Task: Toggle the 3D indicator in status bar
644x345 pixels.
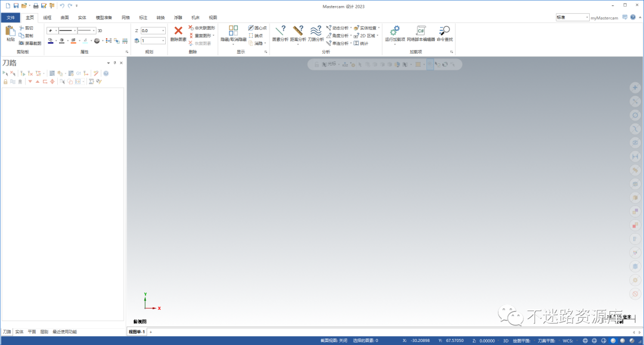Action: (506, 340)
